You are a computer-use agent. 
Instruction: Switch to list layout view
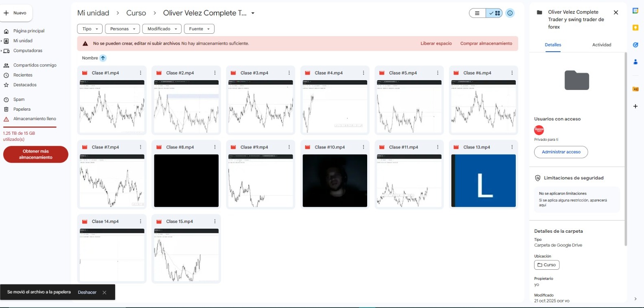click(477, 13)
